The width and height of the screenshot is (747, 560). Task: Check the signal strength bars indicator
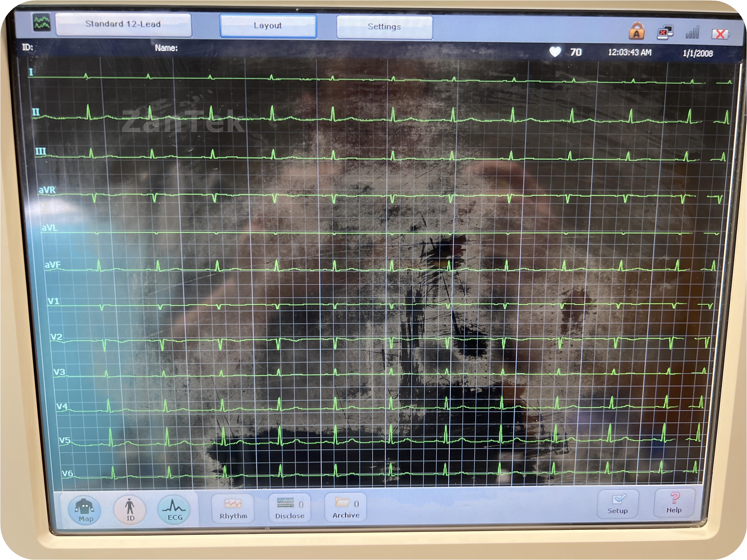tap(692, 33)
